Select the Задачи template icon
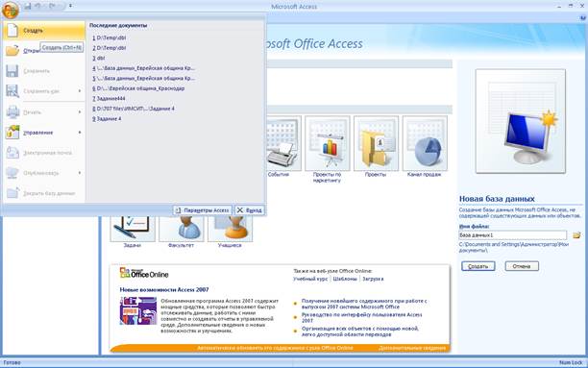588x368 pixels. (133, 229)
